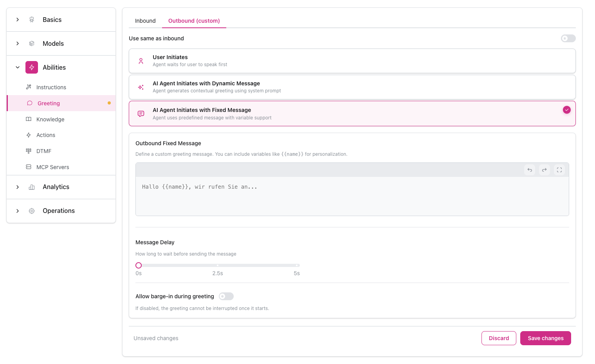The width and height of the screenshot is (595, 364).
Task: Enable the Use same as inbound toggle
Action: (568, 38)
